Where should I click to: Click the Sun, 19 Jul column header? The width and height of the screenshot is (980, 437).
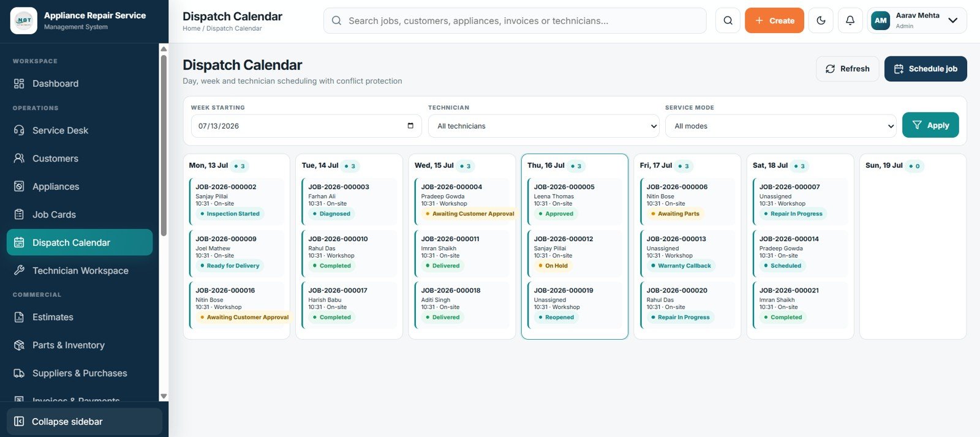[x=884, y=165]
